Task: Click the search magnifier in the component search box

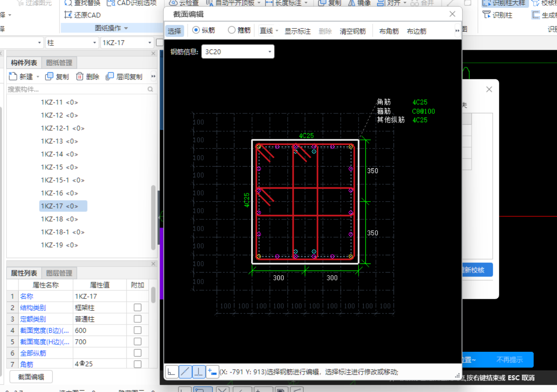Action: pyautogui.click(x=150, y=89)
